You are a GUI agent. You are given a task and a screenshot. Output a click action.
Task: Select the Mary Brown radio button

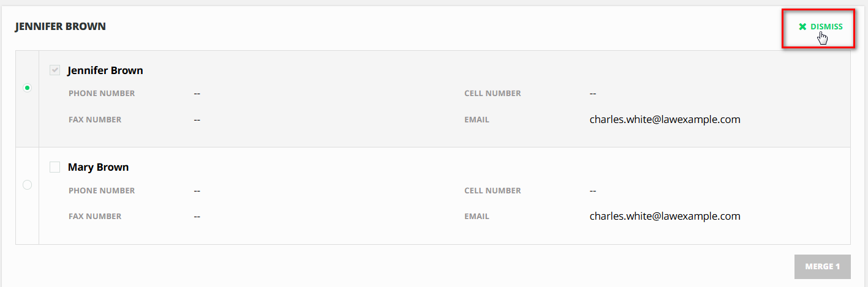click(27, 185)
